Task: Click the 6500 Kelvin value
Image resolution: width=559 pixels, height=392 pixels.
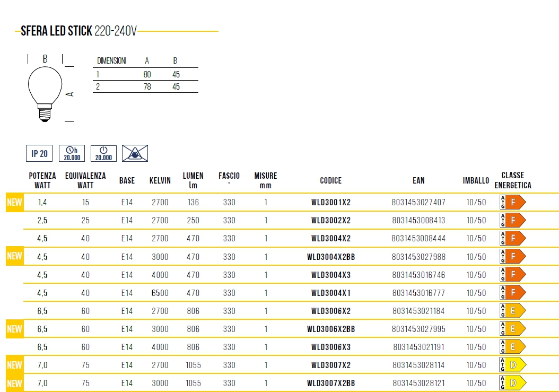Action: (x=160, y=293)
